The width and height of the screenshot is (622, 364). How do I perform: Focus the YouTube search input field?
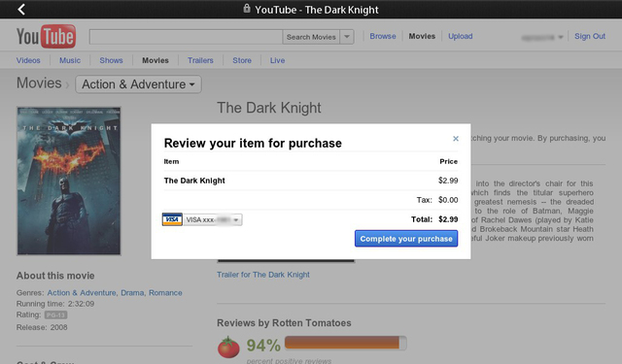186,37
